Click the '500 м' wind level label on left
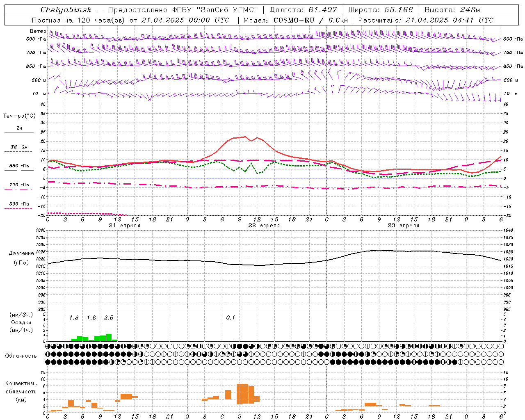The image size is (525, 420). pos(39,80)
